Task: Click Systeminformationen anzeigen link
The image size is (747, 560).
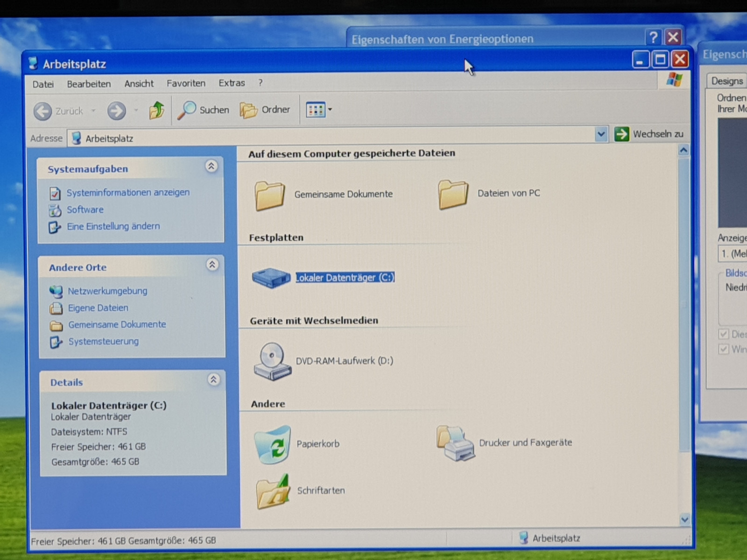Action: (x=128, y=192)
